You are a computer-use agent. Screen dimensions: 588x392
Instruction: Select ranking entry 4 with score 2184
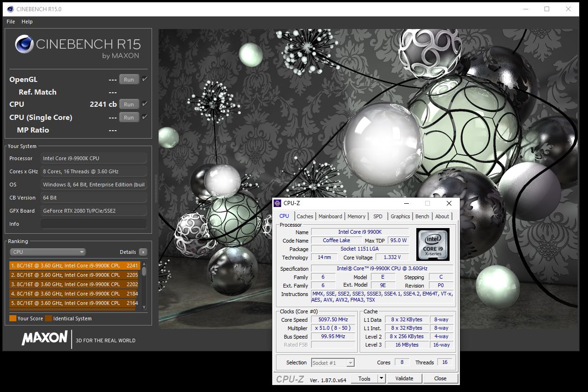click(x=74, y=294)
